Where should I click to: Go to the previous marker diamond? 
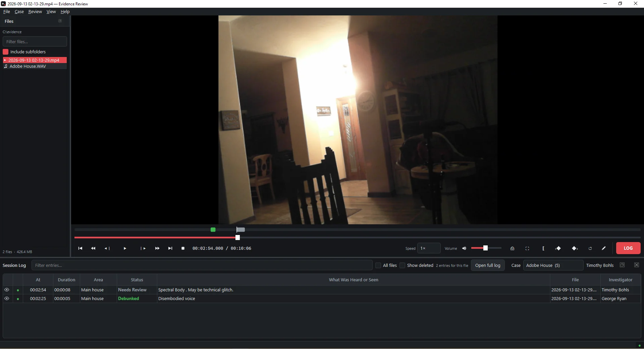(558, 248)
